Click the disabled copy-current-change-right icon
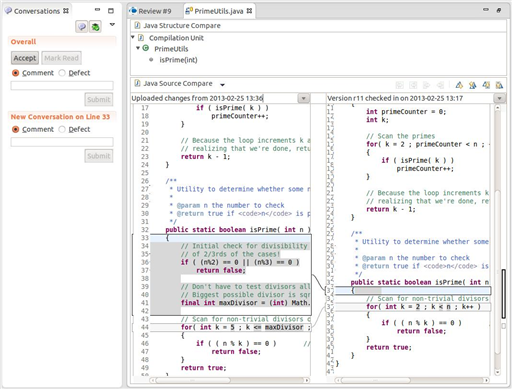This screenshot has height=389, width=512. click(x=426, y=85)
